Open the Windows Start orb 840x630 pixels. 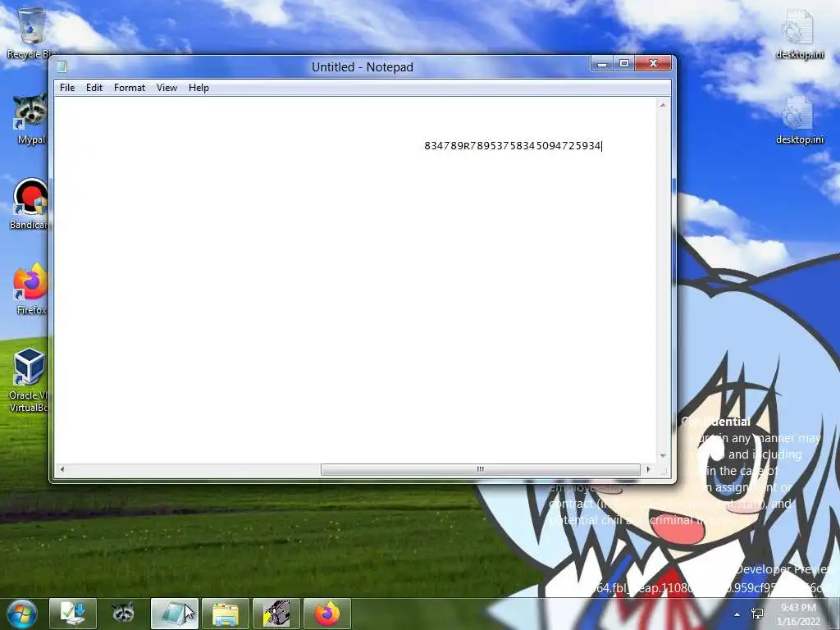pyautogui.click(x=22, y=614)
